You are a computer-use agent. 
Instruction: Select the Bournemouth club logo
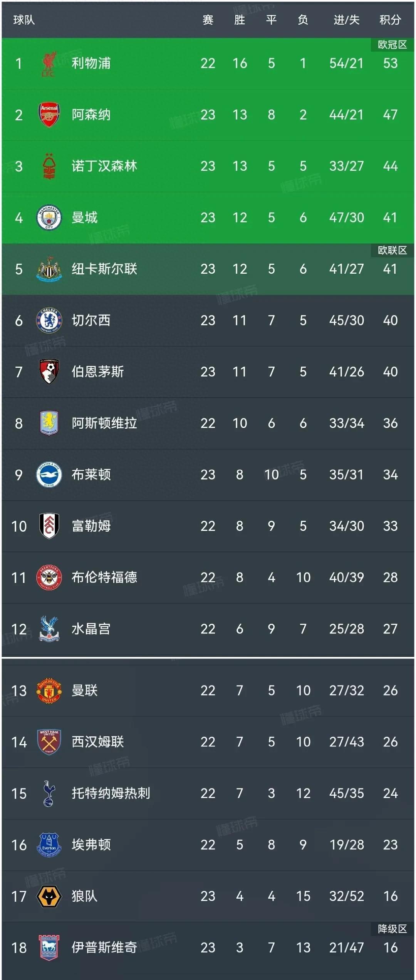tap(49, 372)
